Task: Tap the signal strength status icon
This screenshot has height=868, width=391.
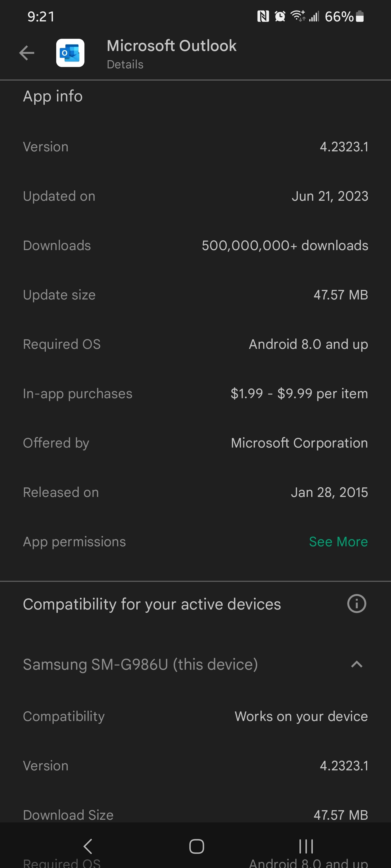Action: (x=314, y=16)
